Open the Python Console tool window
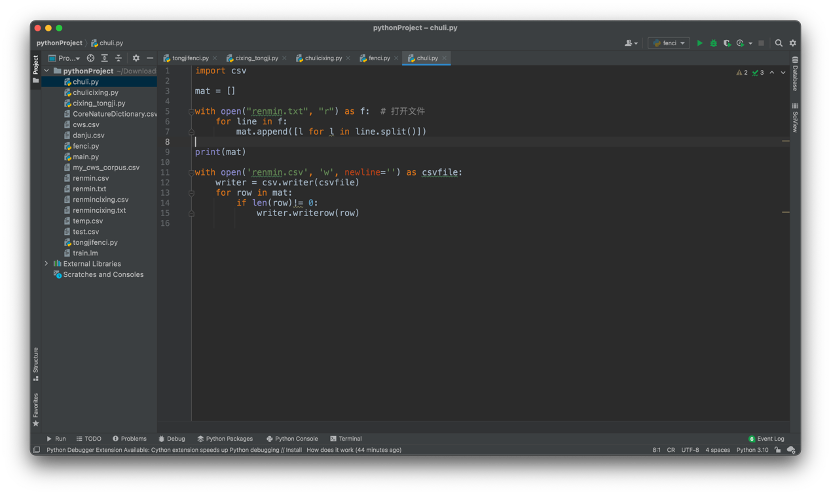 click(x=292, y=439)
